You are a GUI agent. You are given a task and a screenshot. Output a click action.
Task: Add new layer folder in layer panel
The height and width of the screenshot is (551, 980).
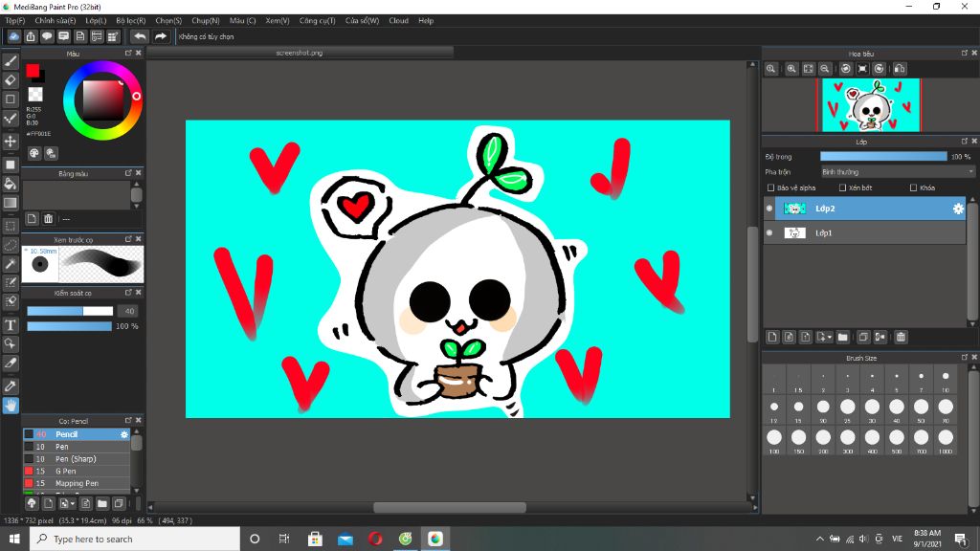pos(842,337)
